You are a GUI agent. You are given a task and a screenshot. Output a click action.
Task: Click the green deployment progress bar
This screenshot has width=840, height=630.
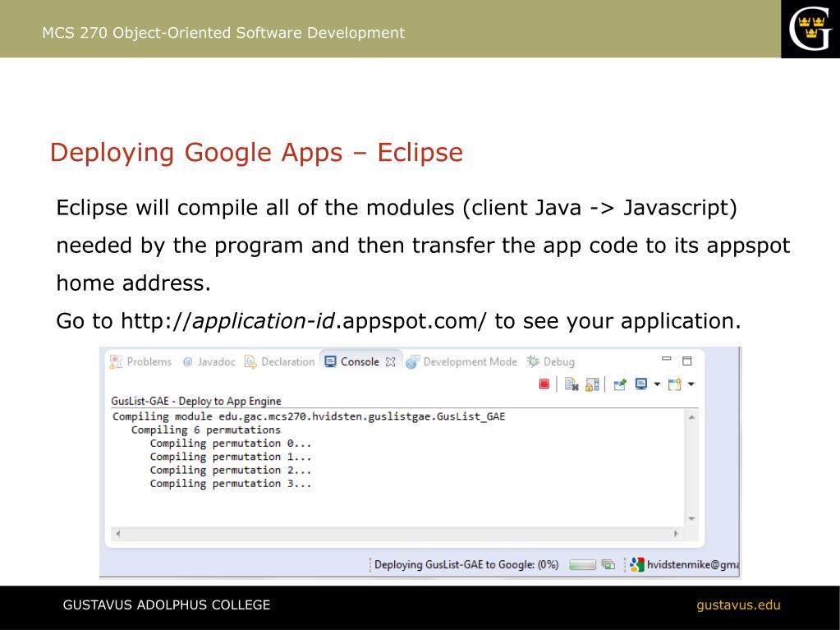[x=582, y=564]
